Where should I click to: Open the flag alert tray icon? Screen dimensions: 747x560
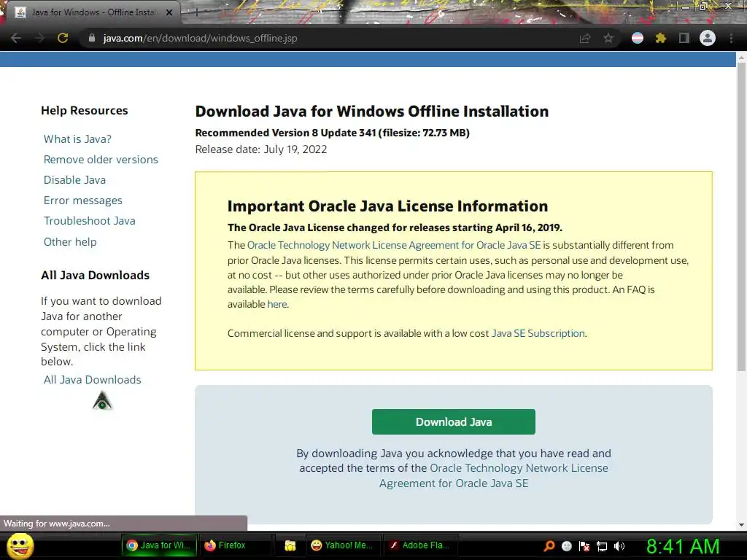coord(584,546)
